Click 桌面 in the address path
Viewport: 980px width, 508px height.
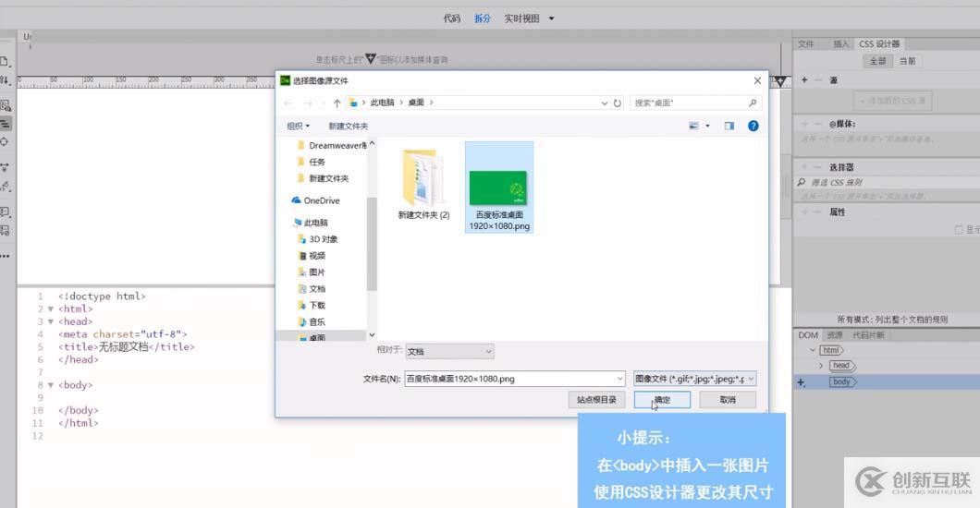(x=416, y=103)
